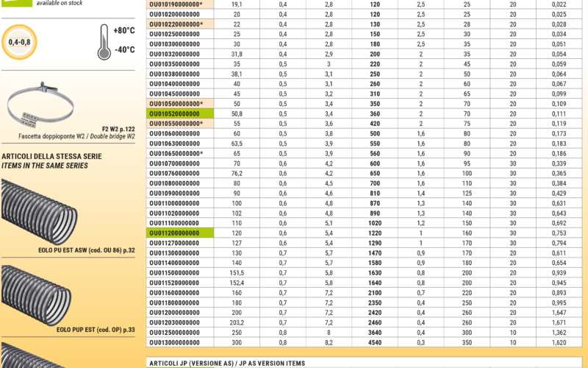Open the F2 W2 p.122 reference
The width and height of the screenshot is (588, 368).
pos(118,129)
